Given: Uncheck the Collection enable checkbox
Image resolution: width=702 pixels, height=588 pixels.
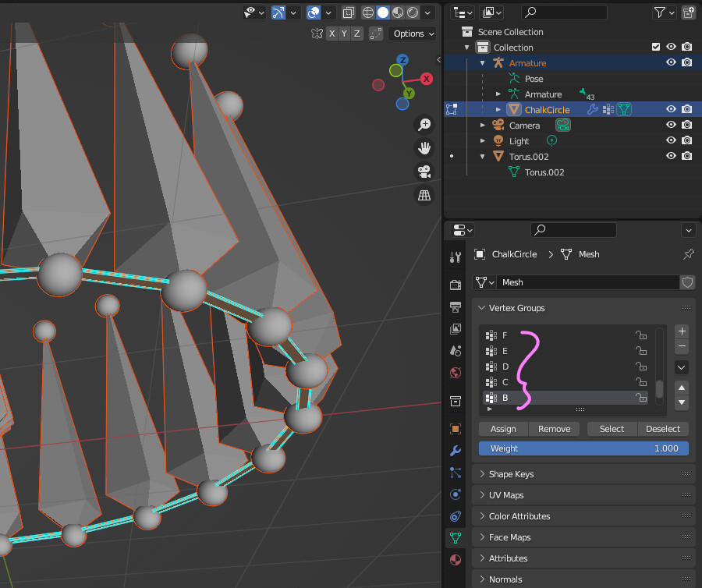Looking at the screenshot, I should click(657, 47).
